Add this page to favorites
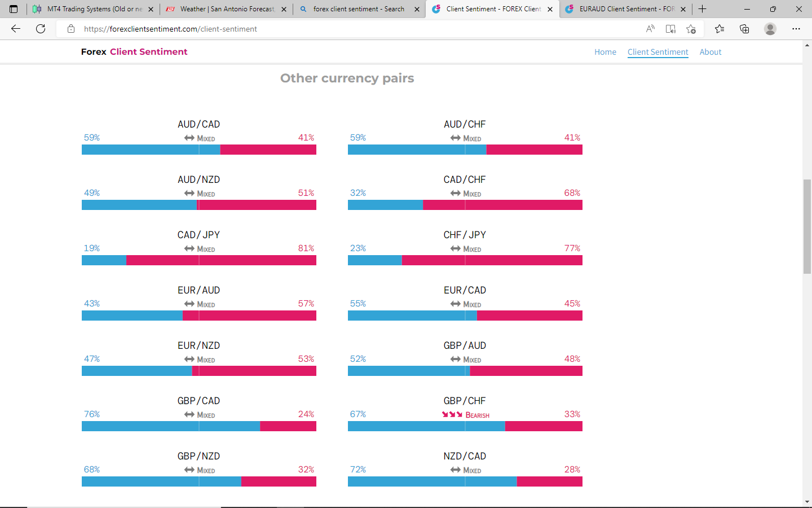This screenshot has width=812, height=508. pyautogui.click(x=691, y=29)
